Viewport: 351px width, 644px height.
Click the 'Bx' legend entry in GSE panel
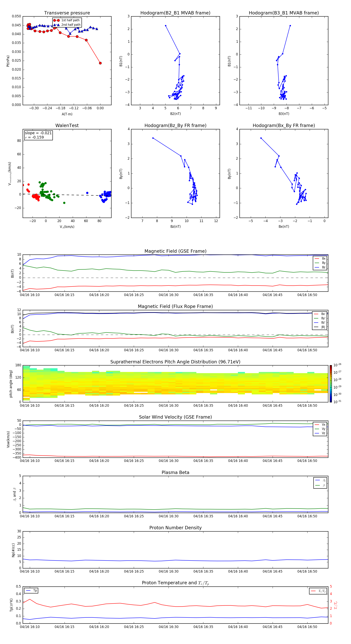pos(320,259)
